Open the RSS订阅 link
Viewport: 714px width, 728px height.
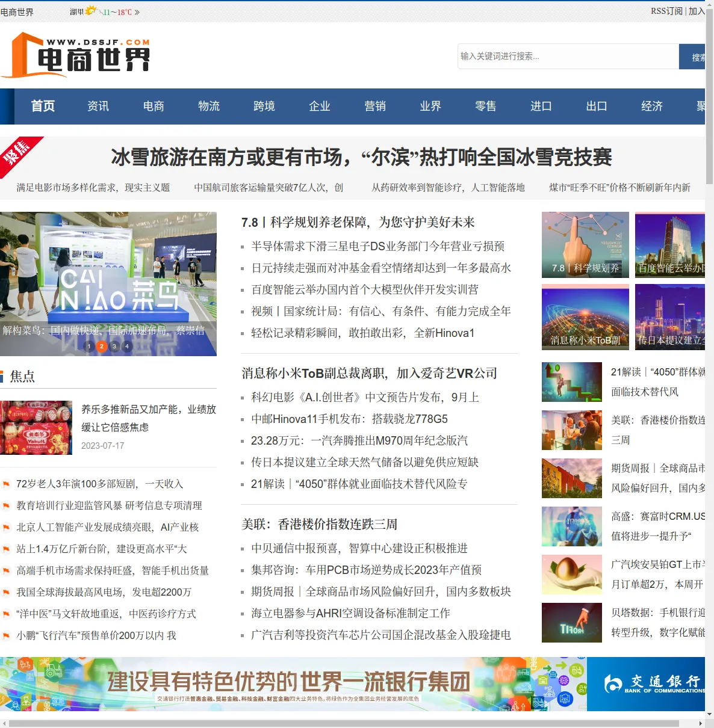[666, 11]
